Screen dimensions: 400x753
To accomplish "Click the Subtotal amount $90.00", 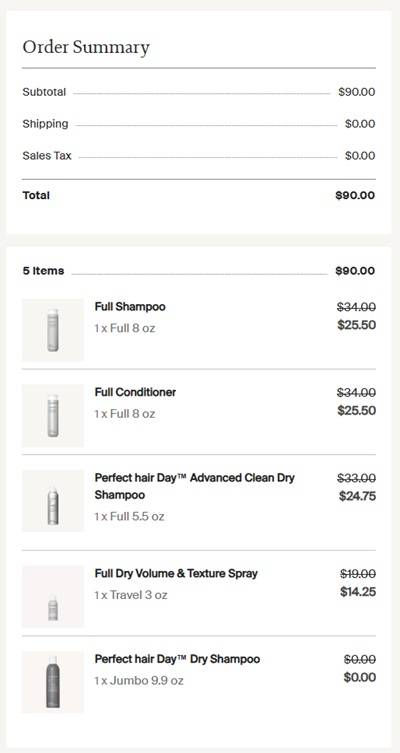I will click(357, 92).
